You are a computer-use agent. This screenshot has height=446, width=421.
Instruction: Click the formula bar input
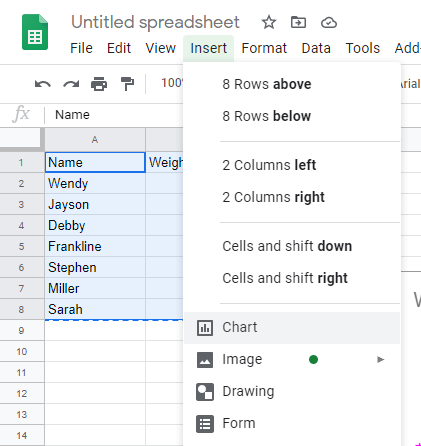[113, 115]
